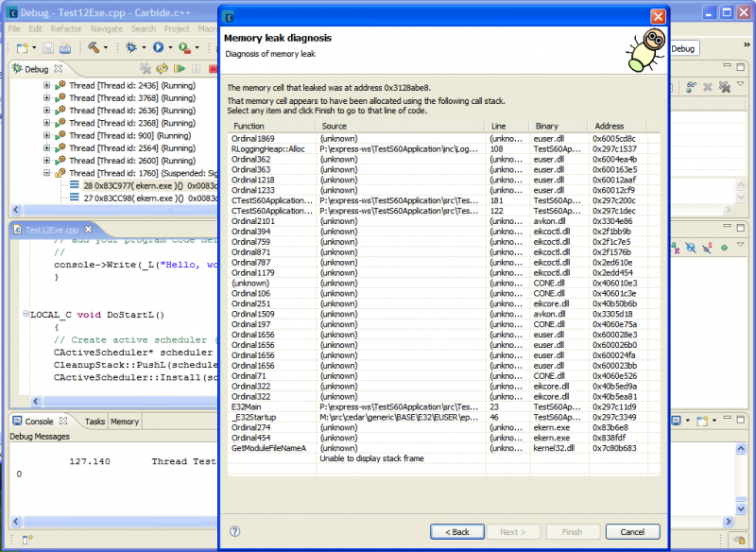Click the console scrollbar's top up arrow
Screen dimensions: 756x552
(741, 448)
